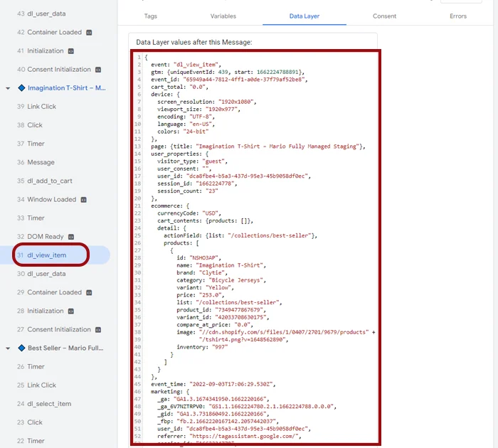Collapse the Imagination T-Shirt page group
This screenshot has height=448, width=498.
[x=8, y=88]
